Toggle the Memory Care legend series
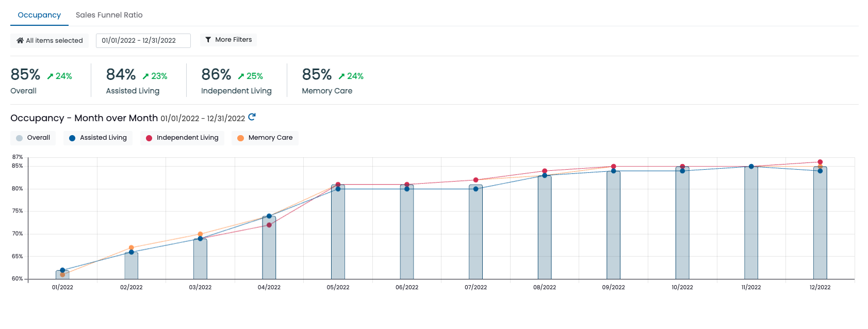The image size is (868, 329). (265, 138)
